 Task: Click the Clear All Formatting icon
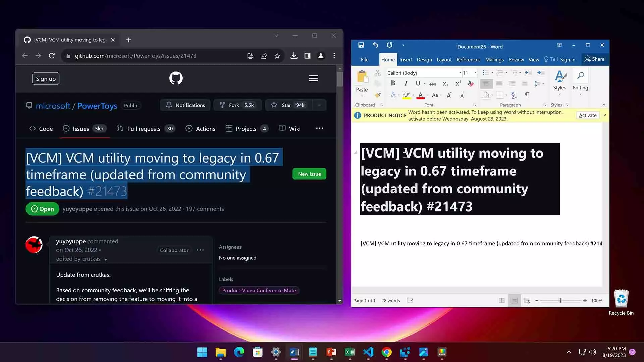pyautogui.click(x=471, y=84)
